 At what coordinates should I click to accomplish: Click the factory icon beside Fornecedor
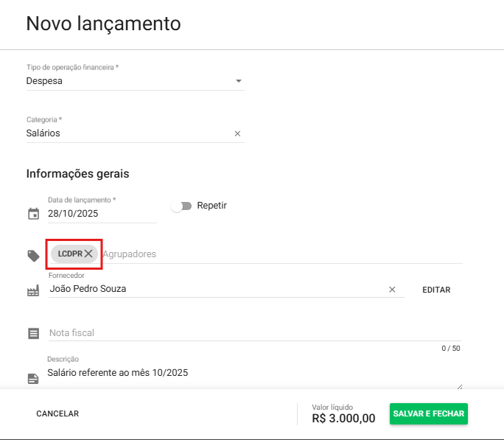pyautogui.click(x=33, y=291)
